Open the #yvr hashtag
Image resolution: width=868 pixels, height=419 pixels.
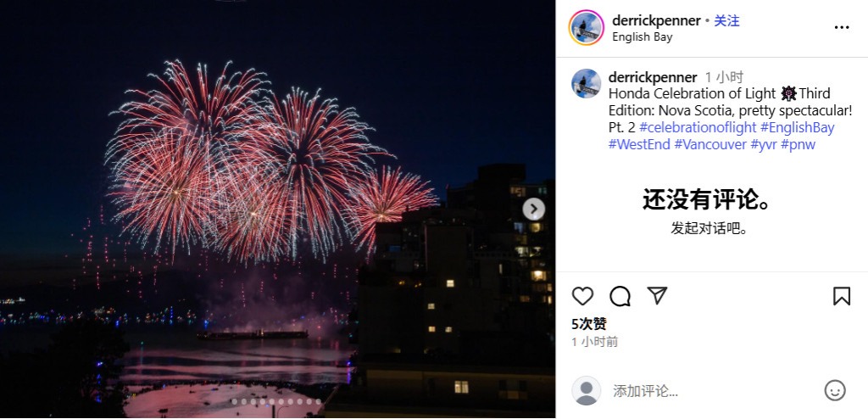[x=764, y=145]
